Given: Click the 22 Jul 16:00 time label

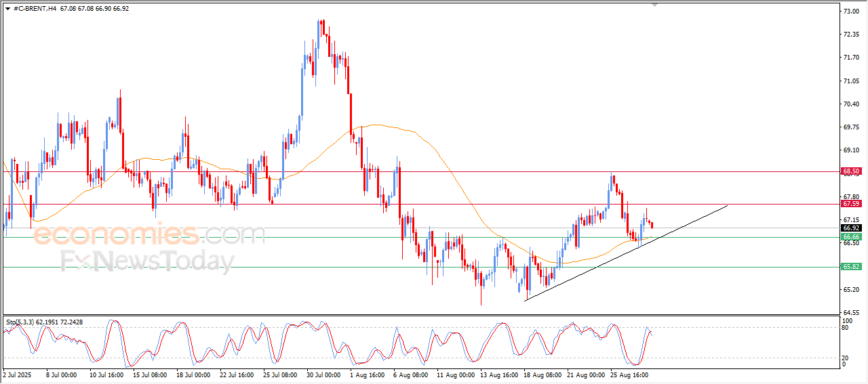Looking at the screenshot, I should pyautogui.click(x=237, y=374).
